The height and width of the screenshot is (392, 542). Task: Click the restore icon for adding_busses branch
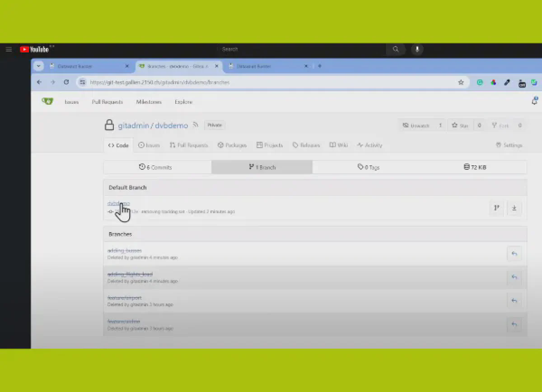point(514,254)
